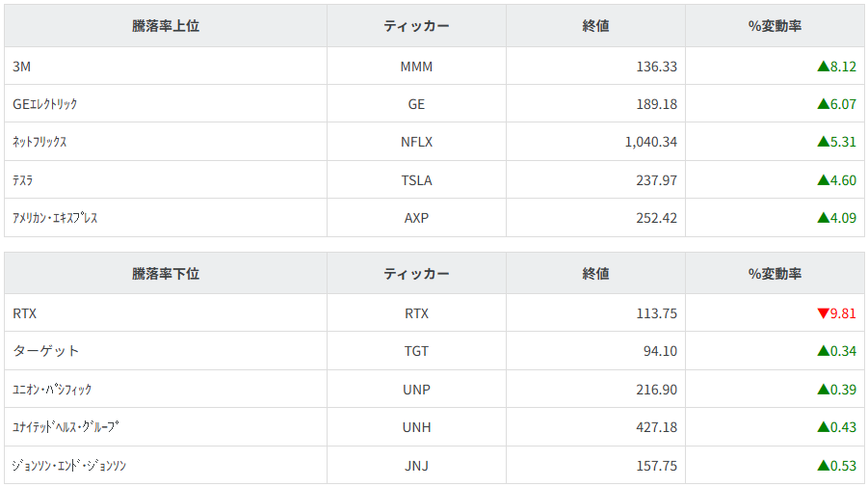Click the ターゲット company name
The height and width of the screenshot is (487, 868).
click(46, 351)
